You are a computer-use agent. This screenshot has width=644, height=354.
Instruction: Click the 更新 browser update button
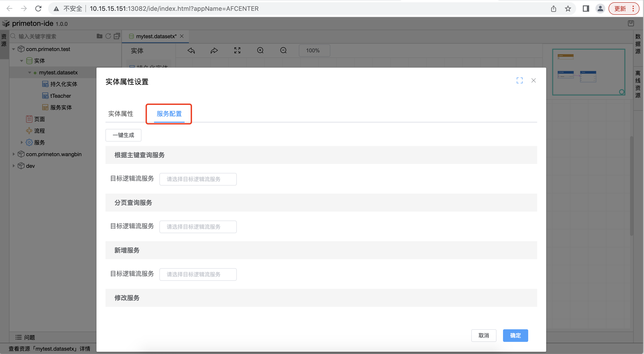coord(624,9)
